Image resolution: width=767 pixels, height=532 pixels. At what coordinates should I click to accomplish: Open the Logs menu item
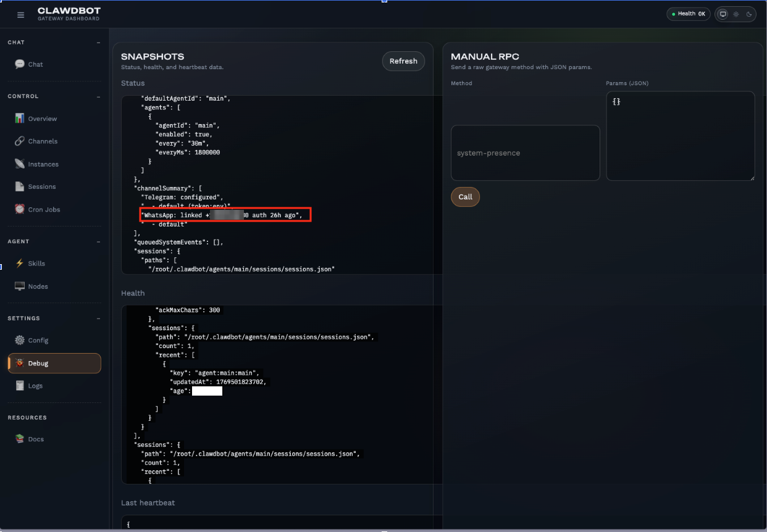tap(54, 386)
